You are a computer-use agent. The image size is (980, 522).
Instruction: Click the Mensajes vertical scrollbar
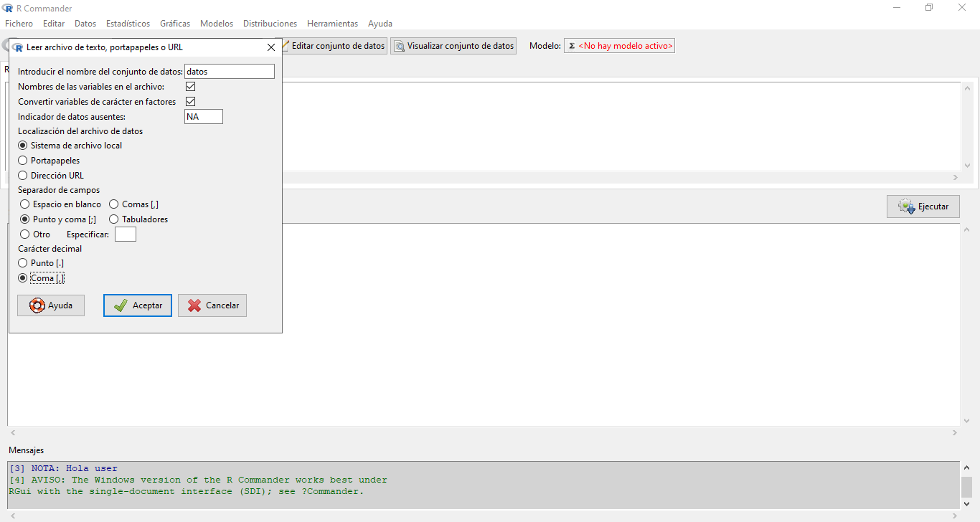point(967,485)
